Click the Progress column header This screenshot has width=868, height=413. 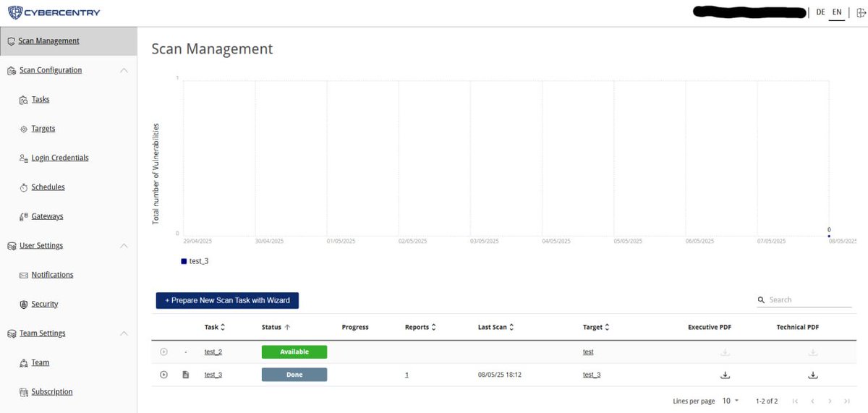tap(355, 327)
